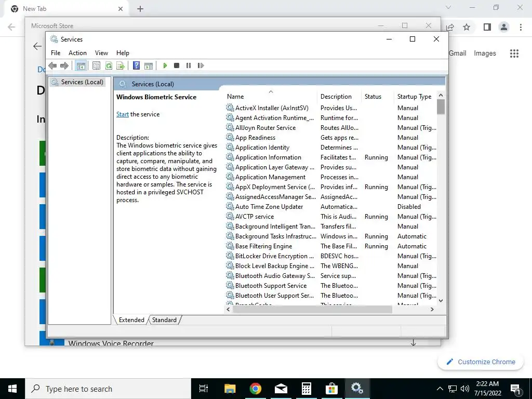Click 'Disabled' startup type cell
Viewport: 532px width, 399px height.
coord(409,207)
